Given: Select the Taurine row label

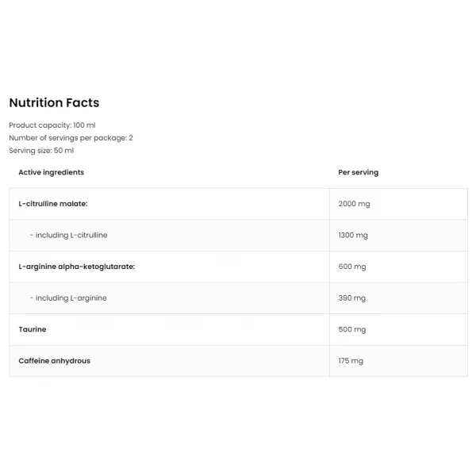Looking at the screenshot, I should tap(33, 329).
